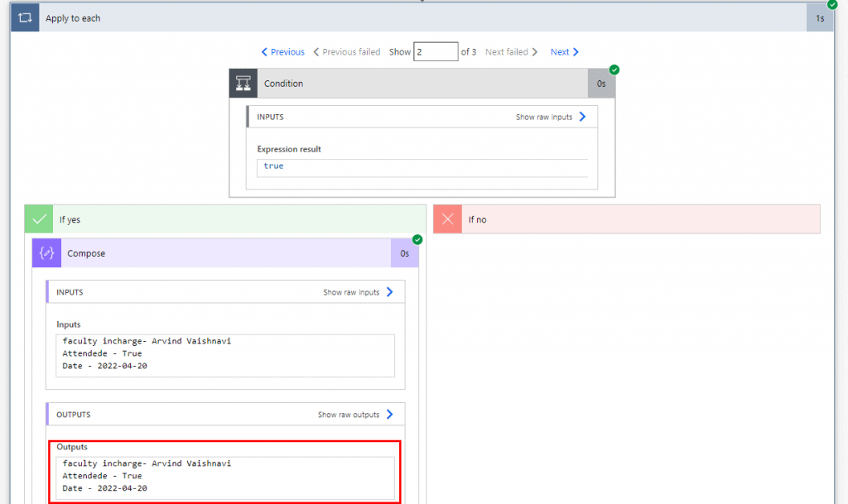Click the Compose OUTPUTS section label

click(74, 415)
